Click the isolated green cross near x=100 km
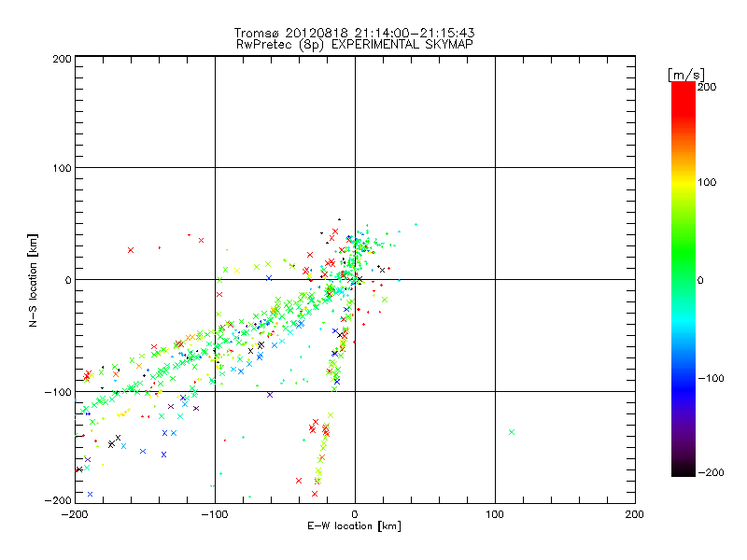This screenshot has width=747, height=560. coord(512,432)
